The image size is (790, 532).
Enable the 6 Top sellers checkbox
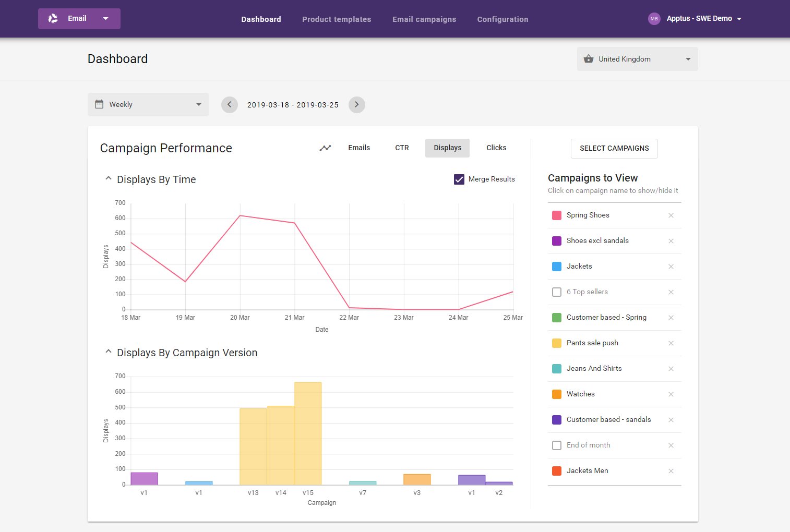point(557,292)
